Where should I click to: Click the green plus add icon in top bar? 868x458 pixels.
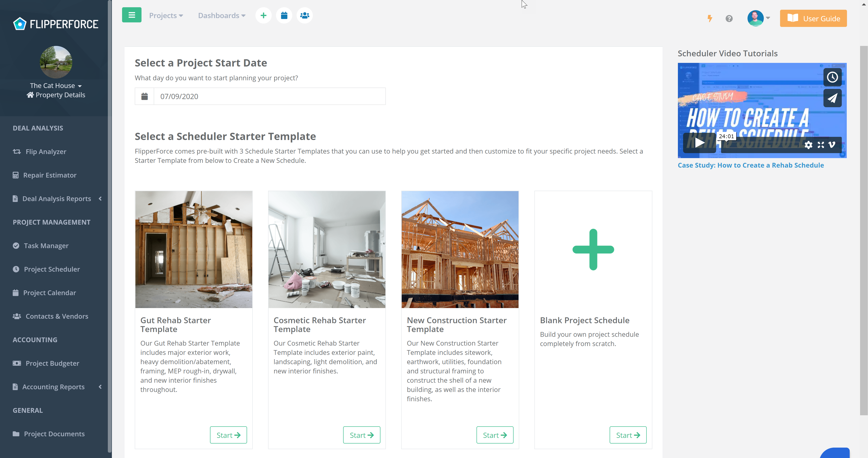click(x=263, y=16)
